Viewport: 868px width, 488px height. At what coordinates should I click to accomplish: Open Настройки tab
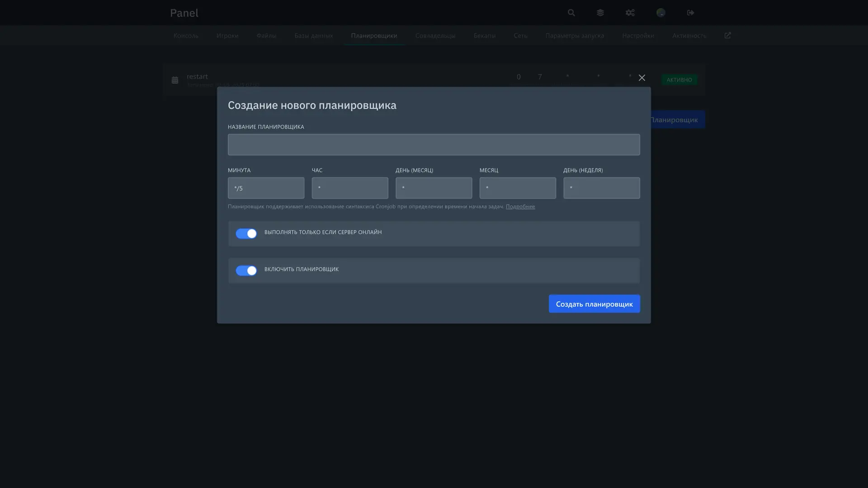point(638,35)
